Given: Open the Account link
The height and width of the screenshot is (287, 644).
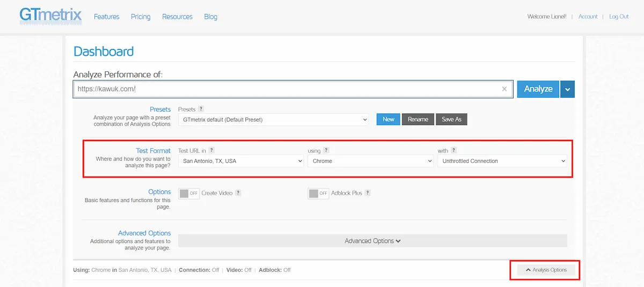Looking at the screenshot, I should pos(588,17).
